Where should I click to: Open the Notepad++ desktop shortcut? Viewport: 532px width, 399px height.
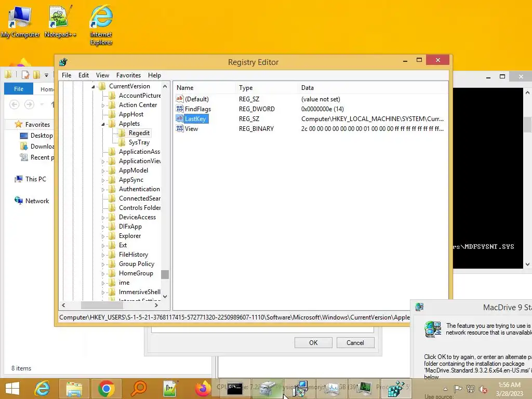pos(60,22)
